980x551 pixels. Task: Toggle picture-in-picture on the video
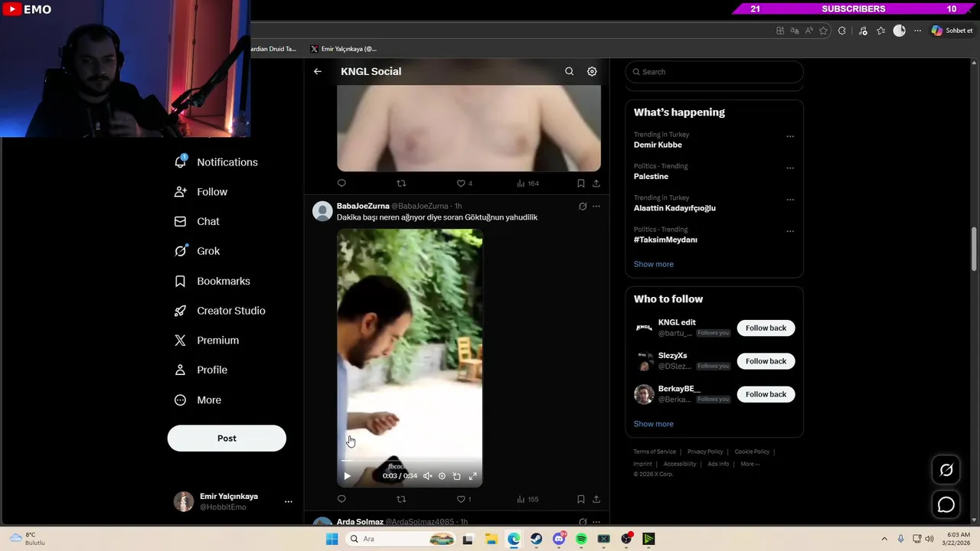click(x=456, y=476)
